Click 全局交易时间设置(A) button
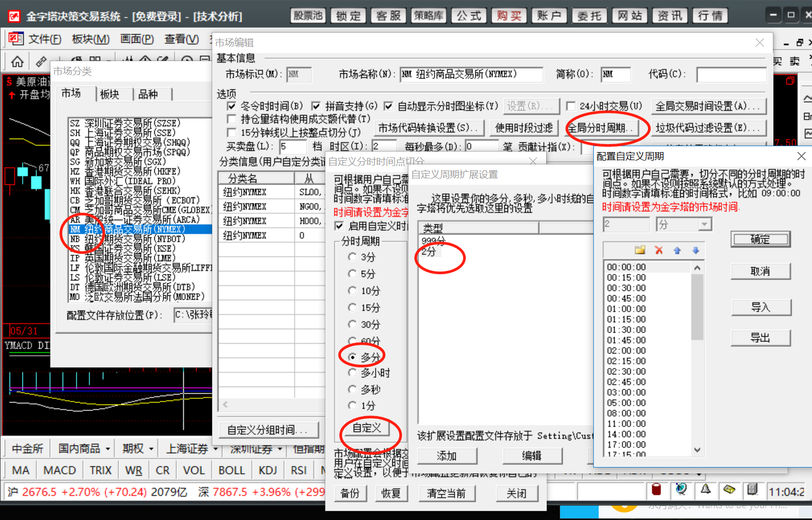This screenshot has height=520, width=812. [x=708, y=106]
